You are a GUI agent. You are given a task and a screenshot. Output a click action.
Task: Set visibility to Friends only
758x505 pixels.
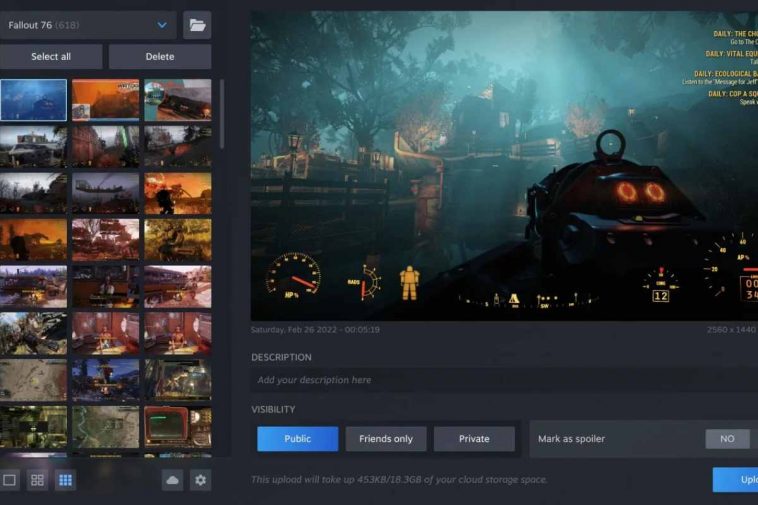tap(386, 439)
